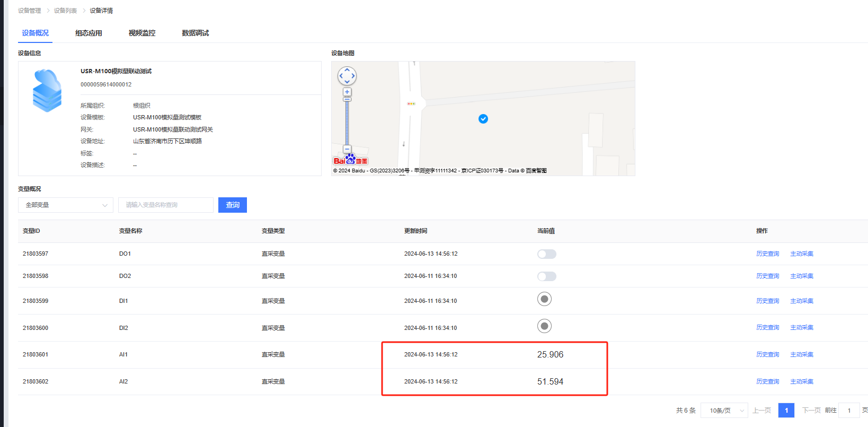Toggle the DO1 switch
Image resolution: width=868 pixels, height=427 pixels.
tap(546, 254)
